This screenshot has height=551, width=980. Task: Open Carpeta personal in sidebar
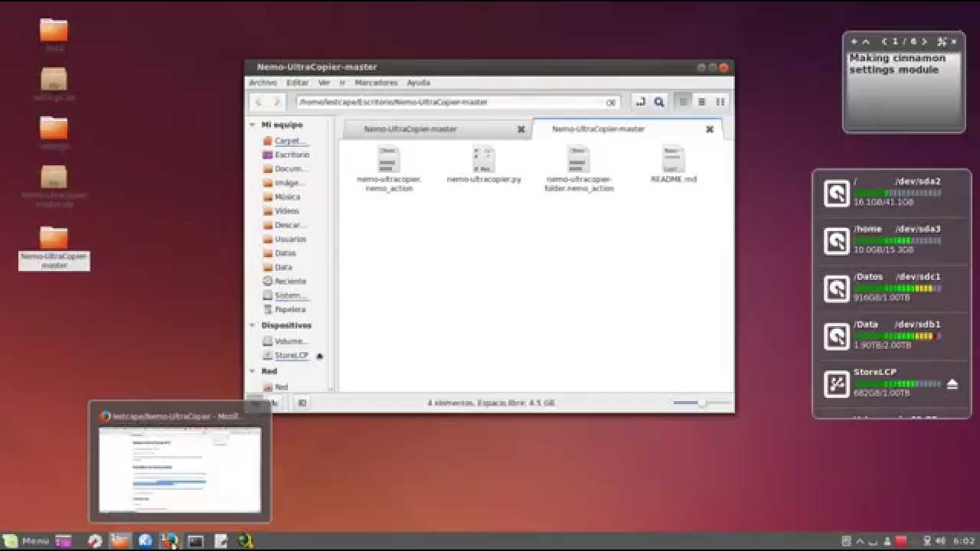point(286,141)
